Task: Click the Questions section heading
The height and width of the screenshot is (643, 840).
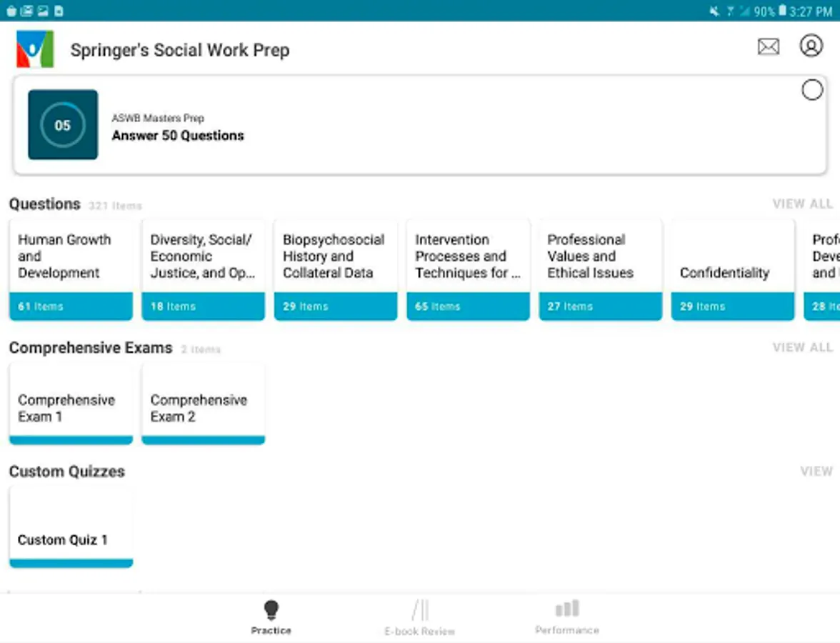Action: 44,204
